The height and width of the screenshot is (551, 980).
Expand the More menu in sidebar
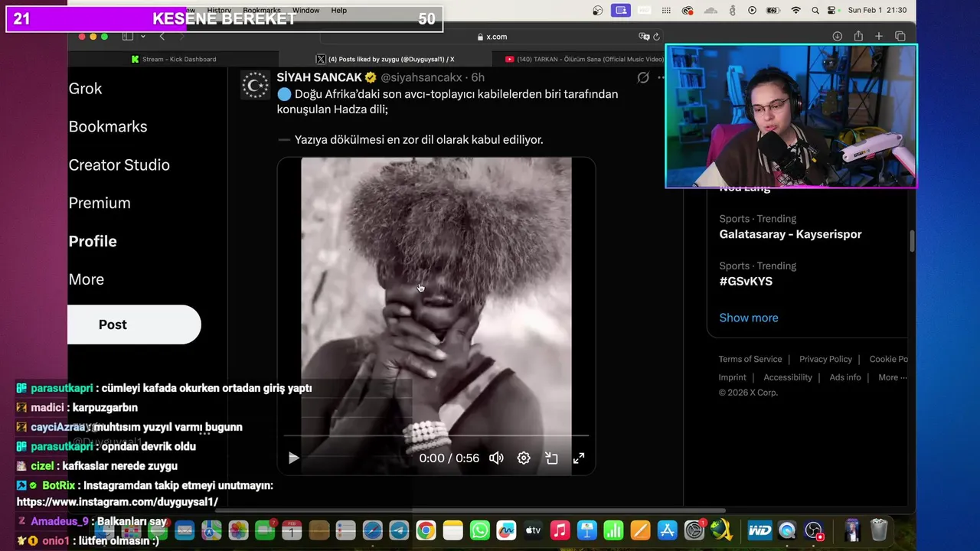click(x=86, y=279)
